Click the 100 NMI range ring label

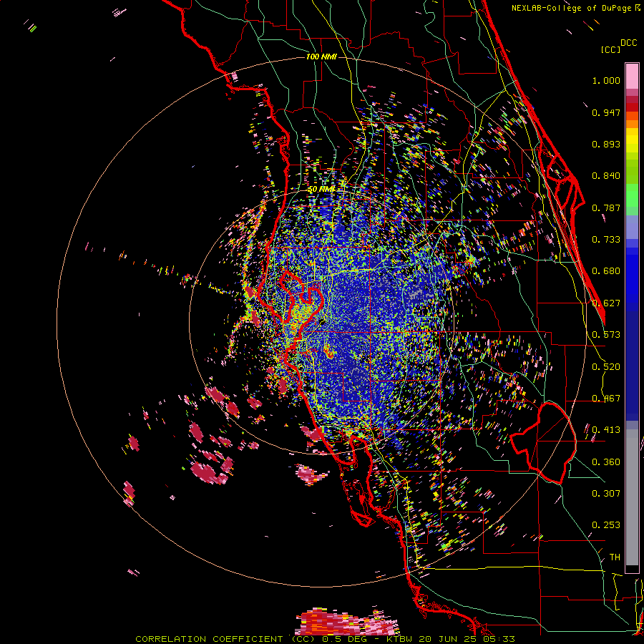pos(321,57)
